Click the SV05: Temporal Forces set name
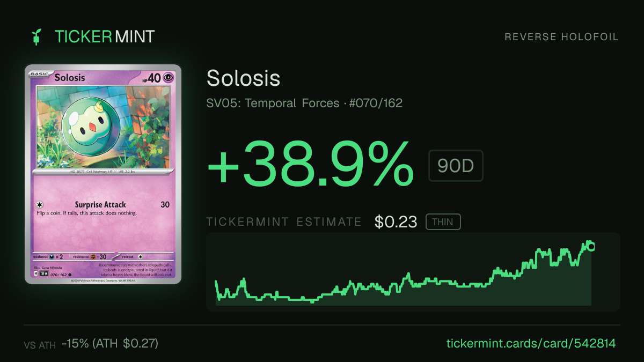The height and width of the screenshot is (362, 644). click(273, 103)
